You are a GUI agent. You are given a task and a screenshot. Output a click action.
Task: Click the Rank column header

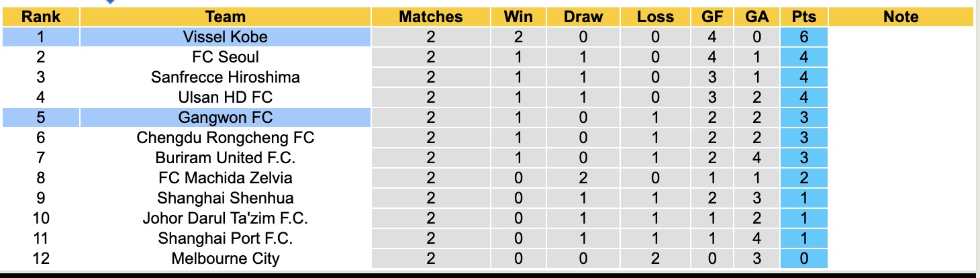click(41, 17)
